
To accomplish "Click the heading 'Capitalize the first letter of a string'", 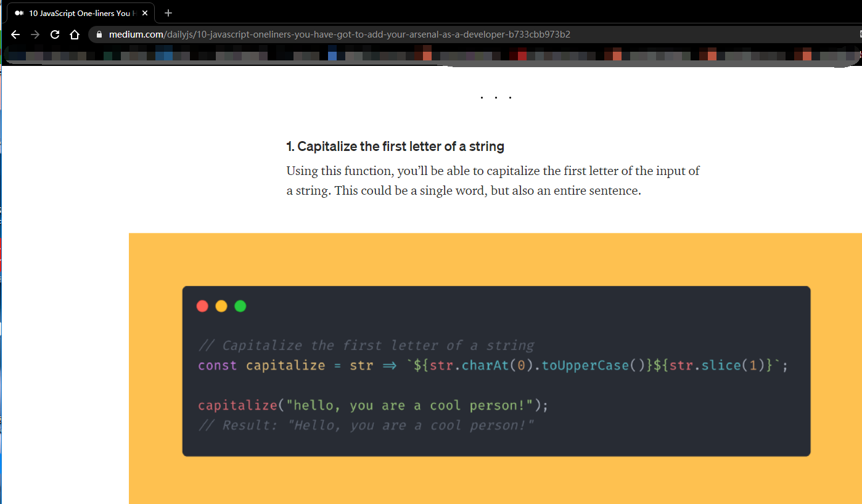I will coord(395,147).
